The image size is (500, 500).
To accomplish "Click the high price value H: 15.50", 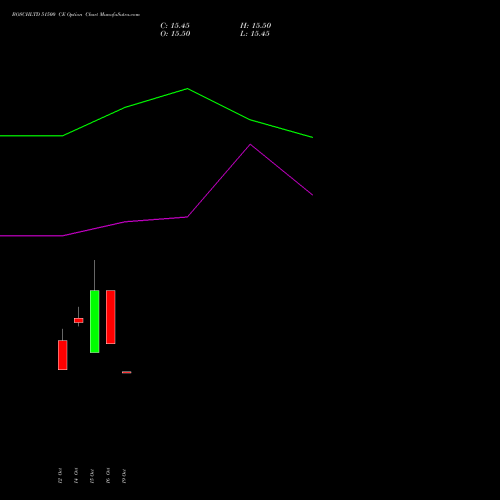I will pos(256,26).
